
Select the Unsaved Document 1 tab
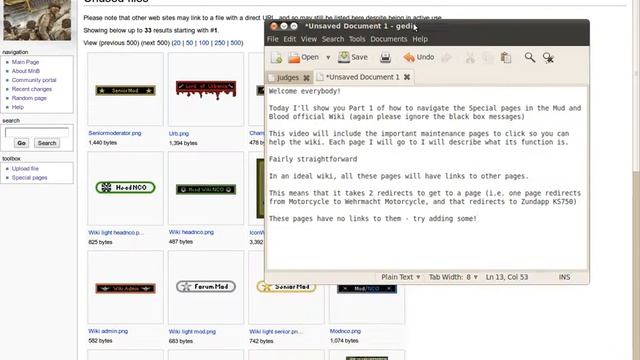coord(362,77)
